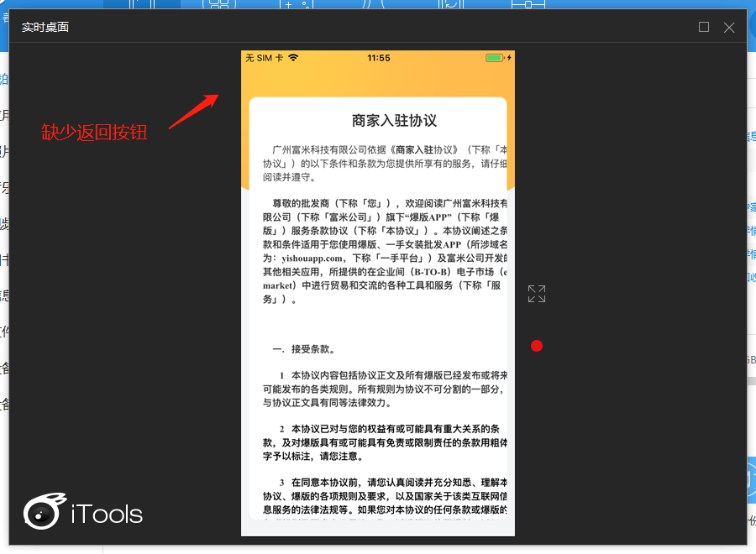Click the fullscreen expand icon beside phone
This screenshot has width=756, height=554.
[536, 294]
